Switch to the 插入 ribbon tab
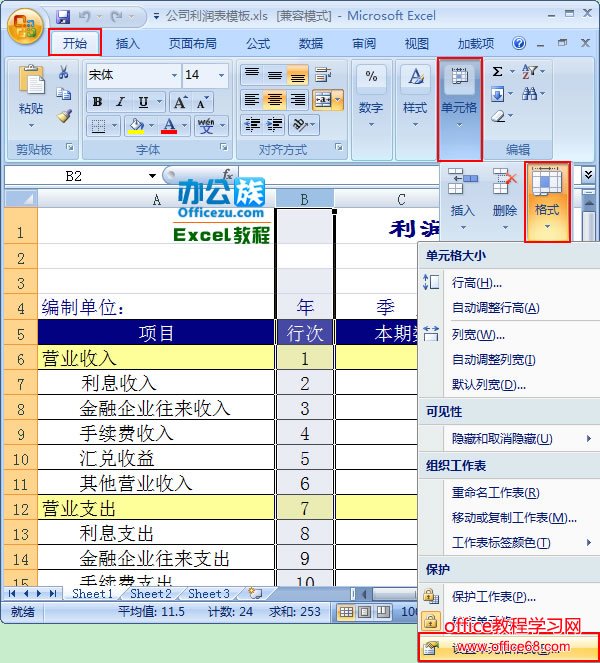Screen dimensions: 600x663 pos(128,43)
